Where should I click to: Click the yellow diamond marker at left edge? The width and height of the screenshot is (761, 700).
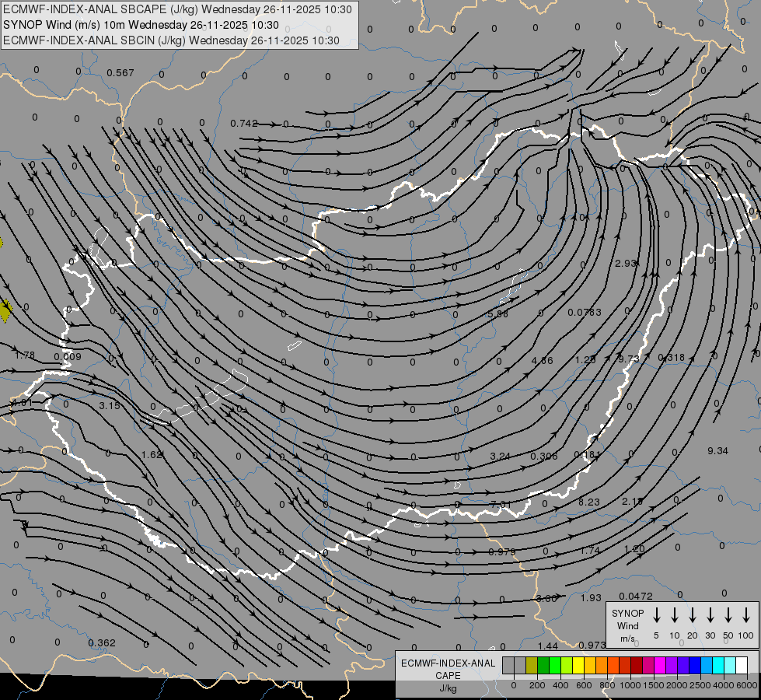pyautogui.click(x=5, y=311)
